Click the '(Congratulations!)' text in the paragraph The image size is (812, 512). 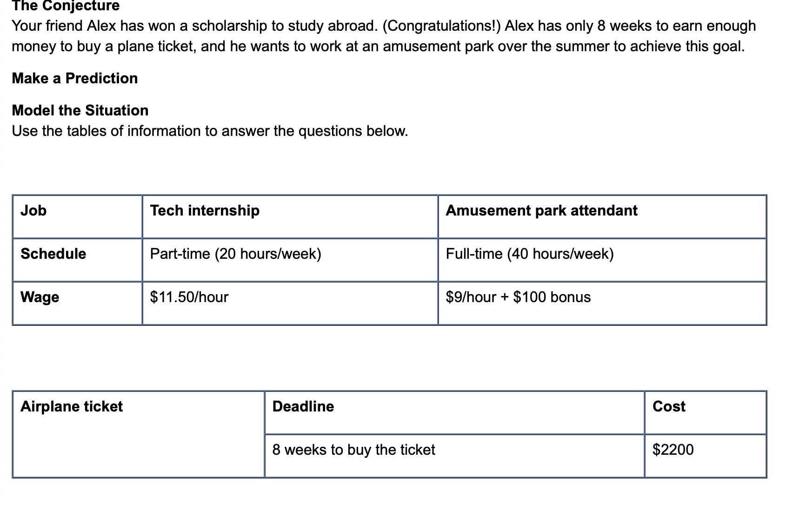click(x=441, y=26)
